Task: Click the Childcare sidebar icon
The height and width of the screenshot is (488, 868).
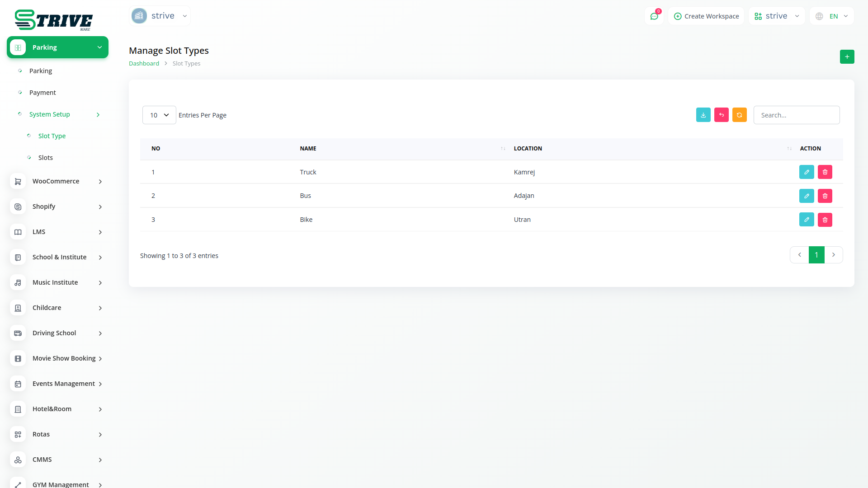Action: tap(18, 308)
